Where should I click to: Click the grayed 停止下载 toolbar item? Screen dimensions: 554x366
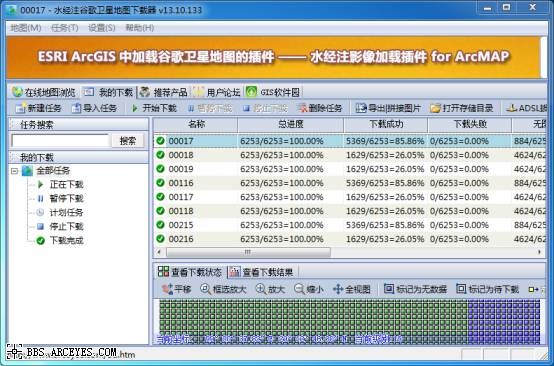point(265,108)
